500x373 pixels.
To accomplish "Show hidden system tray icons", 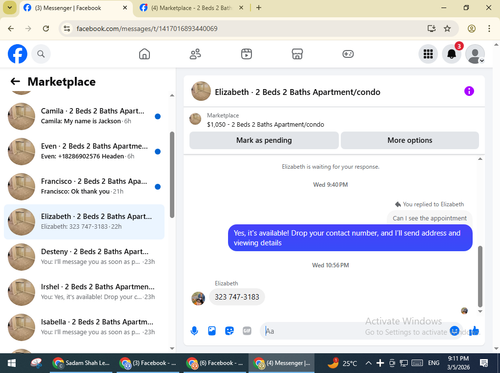I will pos(368,363).
